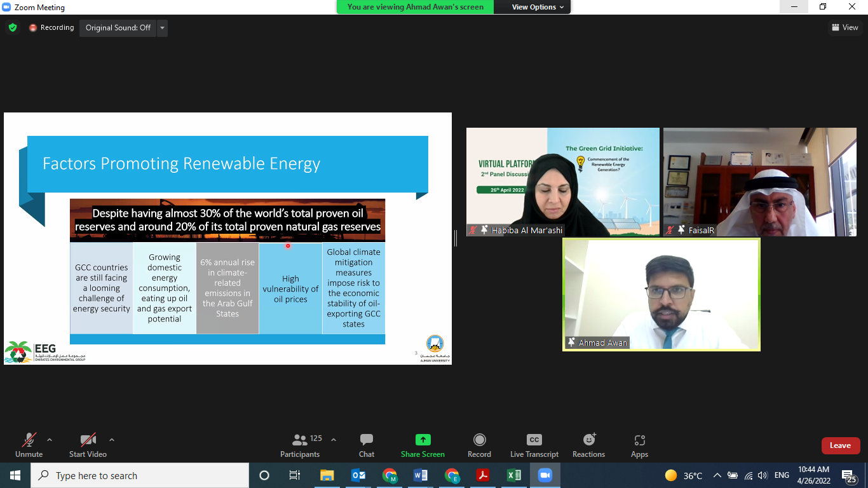Select Ahmad Awan's video thumbnail

pos(661,294)
